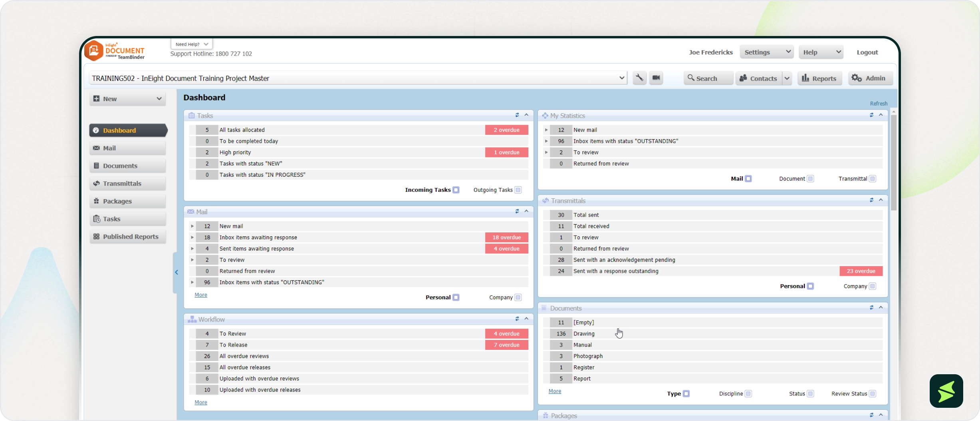This screenshot has height=421, width=980.
Task: Open Reports button
Action: (x=819, y=78)
